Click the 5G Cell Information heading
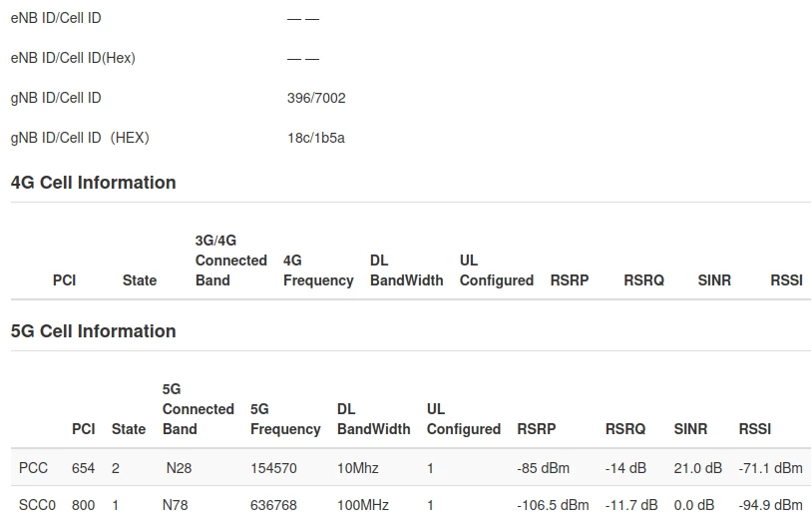This screenshot has height=524, width=812. pyautogui.click(x=93, y=331)
